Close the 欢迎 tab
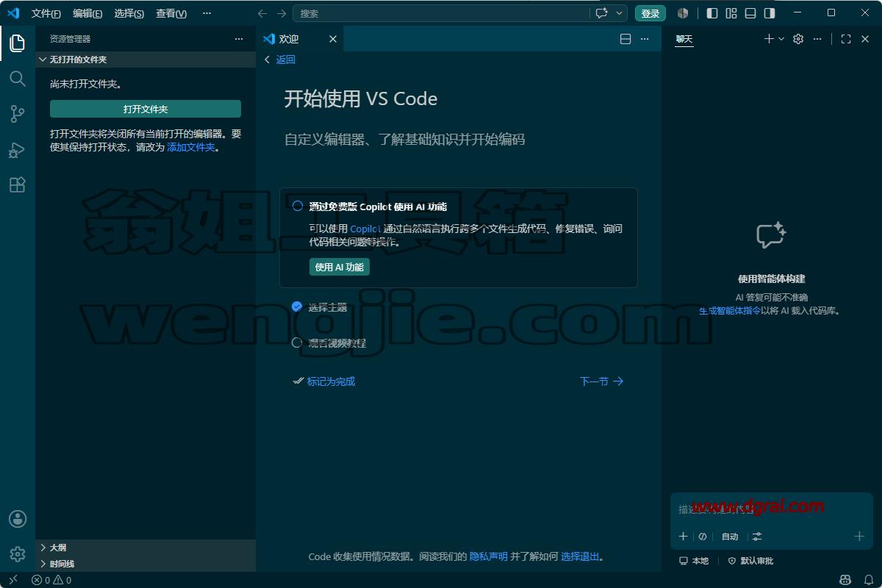Screen dimensions: 882x588 (333, 39)
